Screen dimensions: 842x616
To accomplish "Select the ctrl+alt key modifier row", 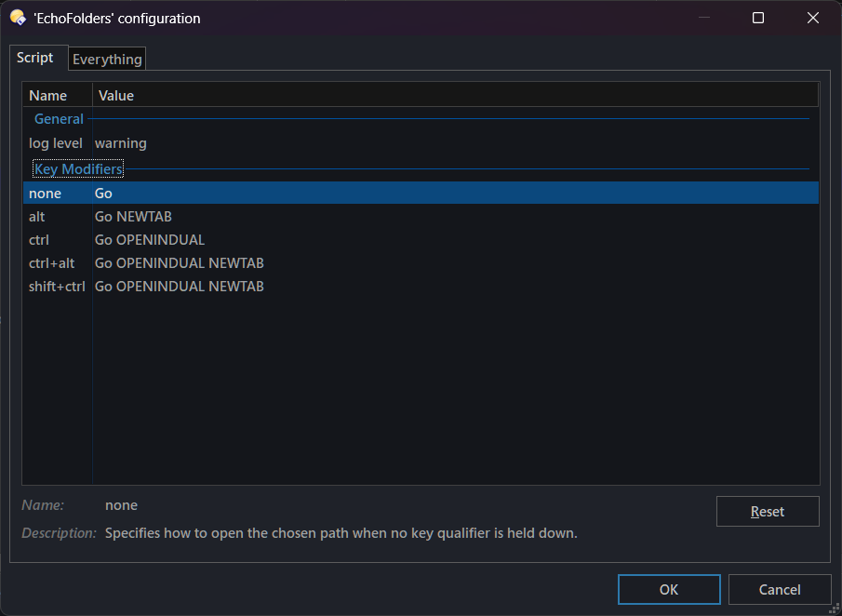I will point(52,263).
